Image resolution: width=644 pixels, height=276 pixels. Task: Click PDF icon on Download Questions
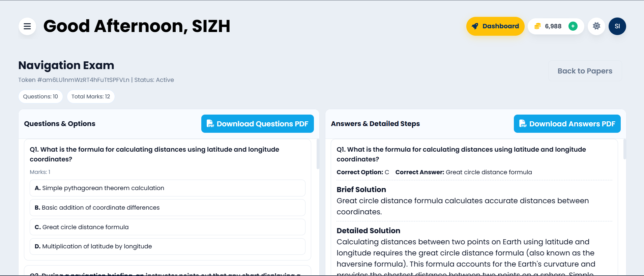coord(210,124)
